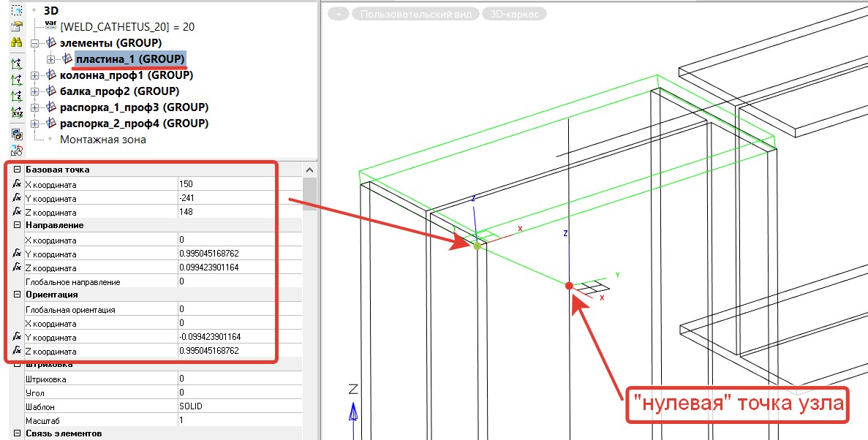Expand the пластина_1 group node

pos(51,58)
